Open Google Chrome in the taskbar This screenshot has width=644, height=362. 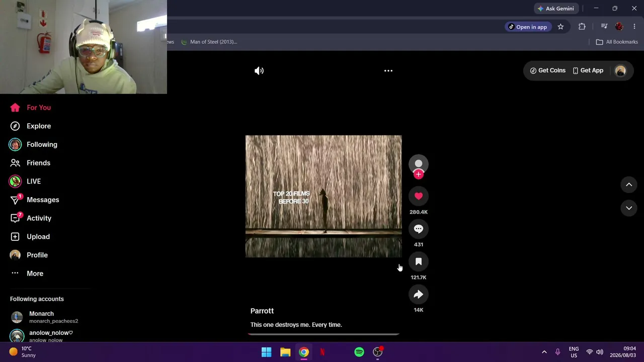[x=304, y=352]
